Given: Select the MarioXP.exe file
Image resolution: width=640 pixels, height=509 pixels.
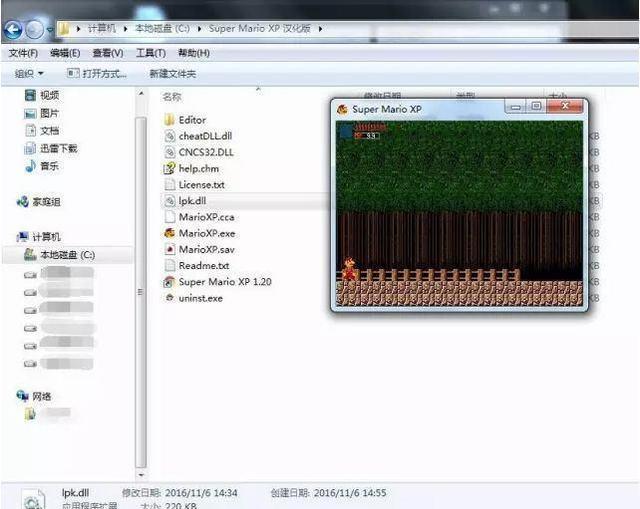Looking at the screenshot, I should [207, 233].
